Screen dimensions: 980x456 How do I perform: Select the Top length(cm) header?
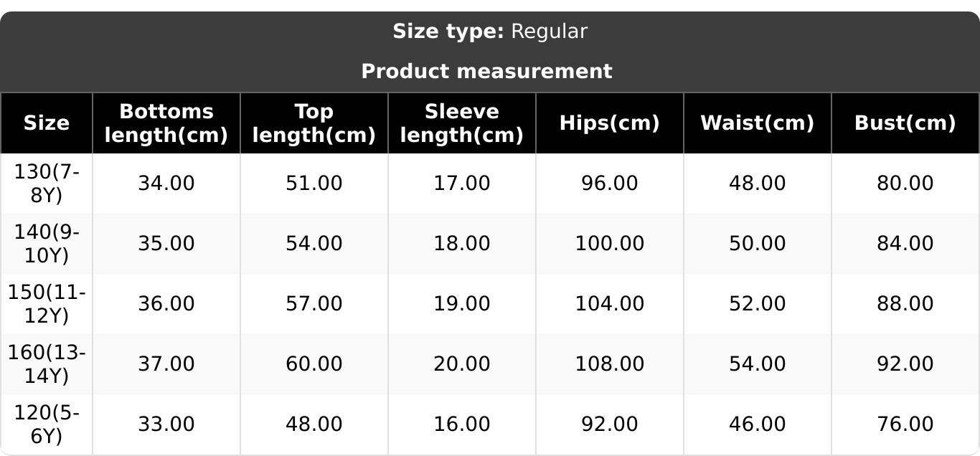coord(314,123)
